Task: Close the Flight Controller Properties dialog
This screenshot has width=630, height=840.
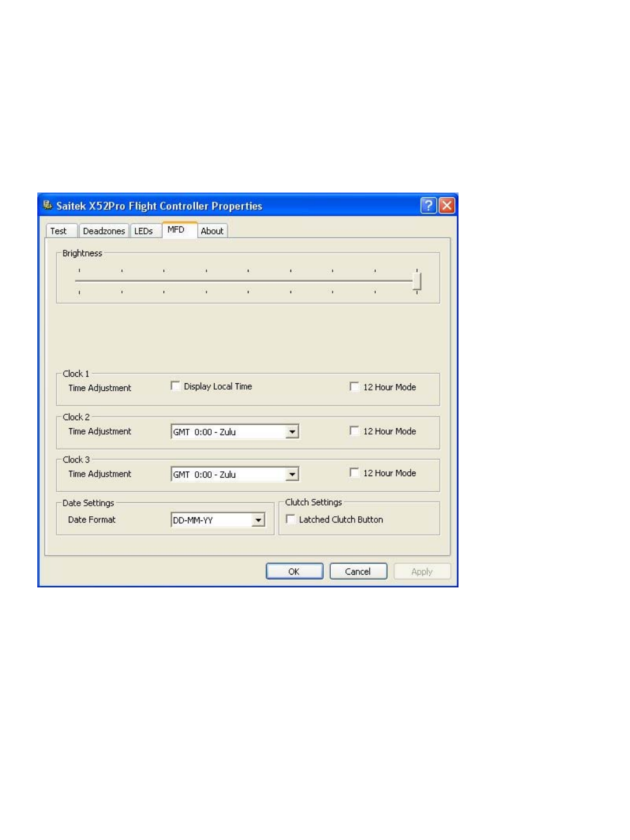Action: 447,205
